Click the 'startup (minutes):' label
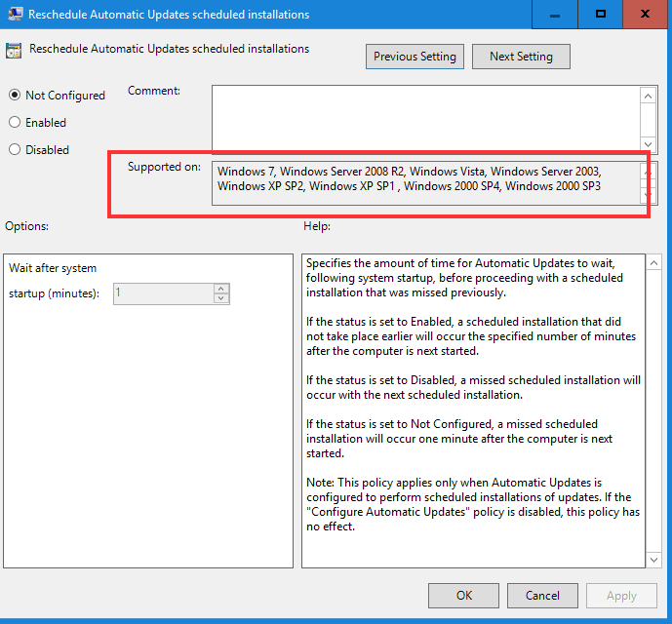This screenshot has width=672, height=624. (x=54, y=293)
